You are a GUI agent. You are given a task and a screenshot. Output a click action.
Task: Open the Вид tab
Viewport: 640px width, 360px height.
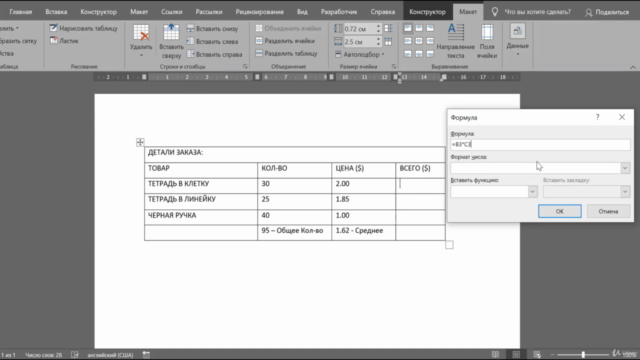click(x=302, y=12)
